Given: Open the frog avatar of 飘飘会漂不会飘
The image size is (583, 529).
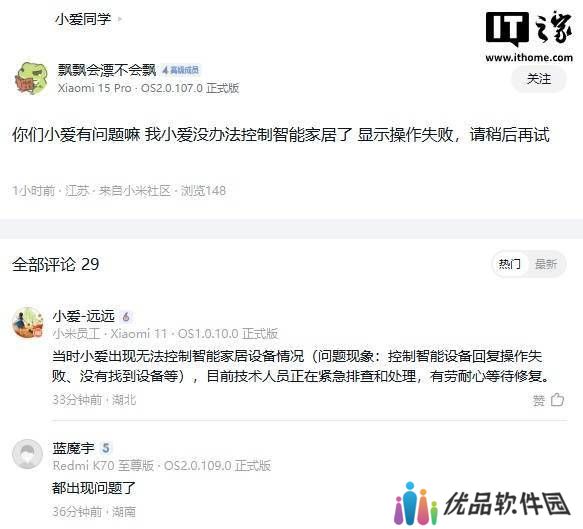Looking at the screenshot, I should [x=31, y=78].
